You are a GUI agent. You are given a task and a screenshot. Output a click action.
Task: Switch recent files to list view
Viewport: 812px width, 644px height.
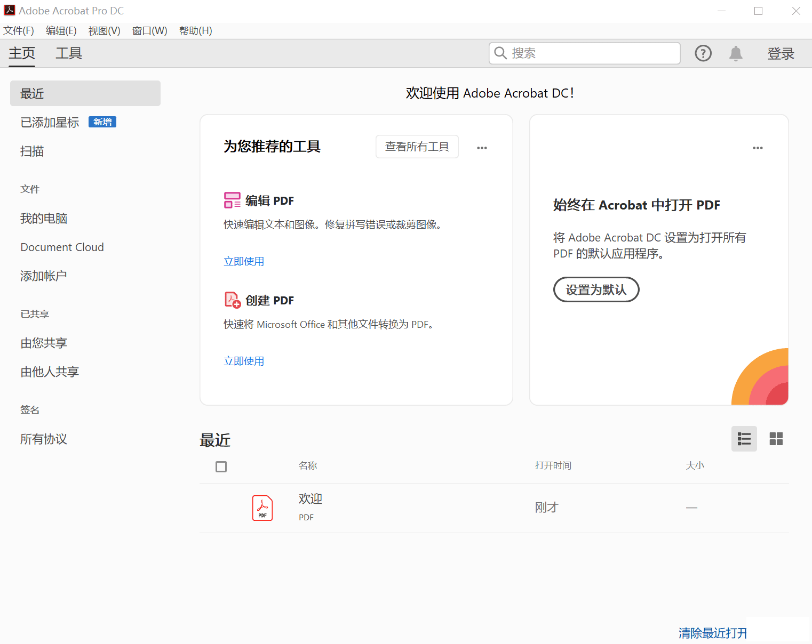coord(744,439)
